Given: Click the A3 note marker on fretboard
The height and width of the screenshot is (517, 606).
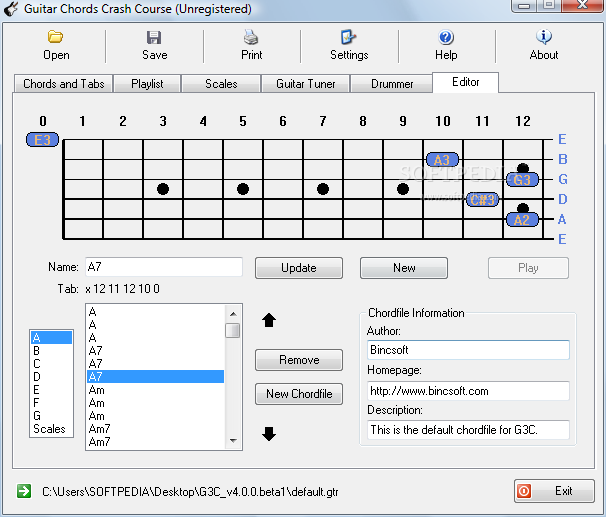Looking at the screenshot, I should pos(442,160).
